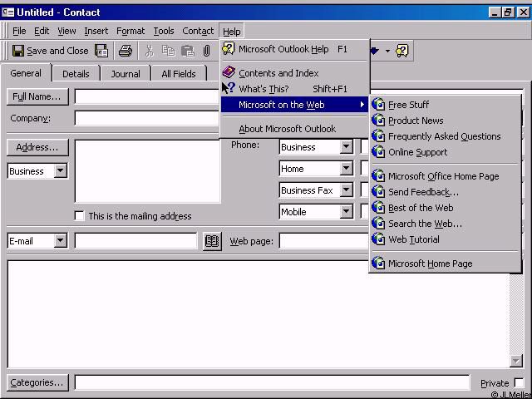Viewport: 532px width, 399px height.
Task: Switch to the All Fields tab
Action: pos(179,74)
